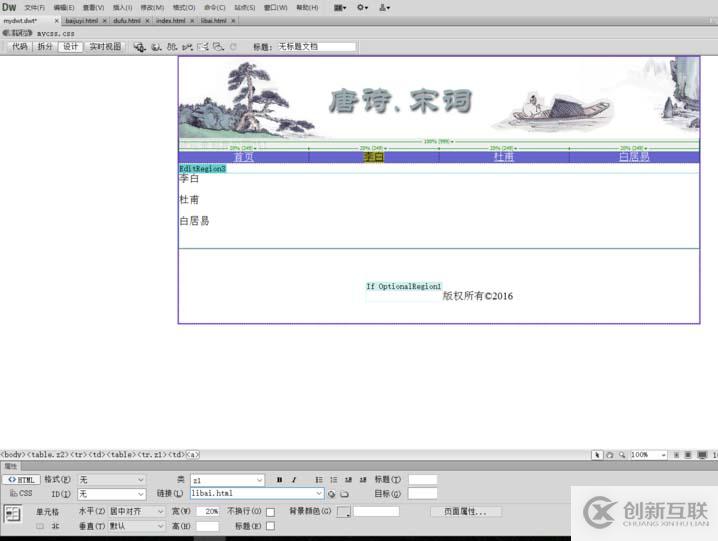The image size is (718, 541).
Task: Click the W3C validation toolbar icon
Action: (187, 47)
